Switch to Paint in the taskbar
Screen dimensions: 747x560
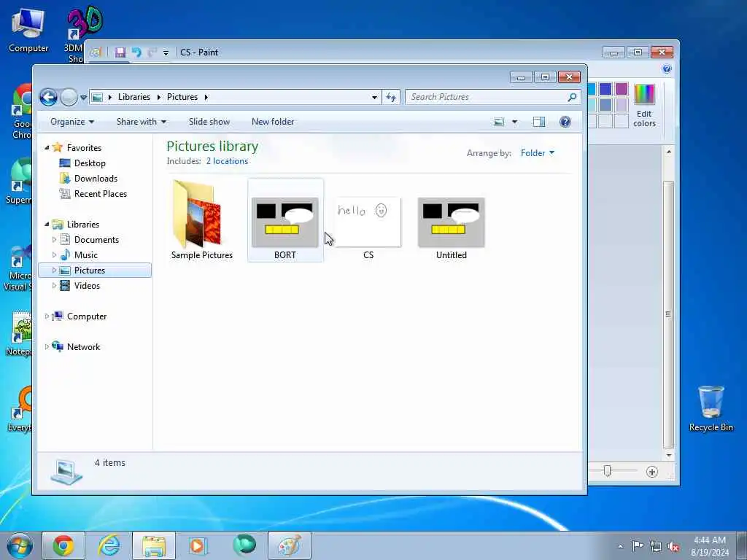(x=290, y=545)
